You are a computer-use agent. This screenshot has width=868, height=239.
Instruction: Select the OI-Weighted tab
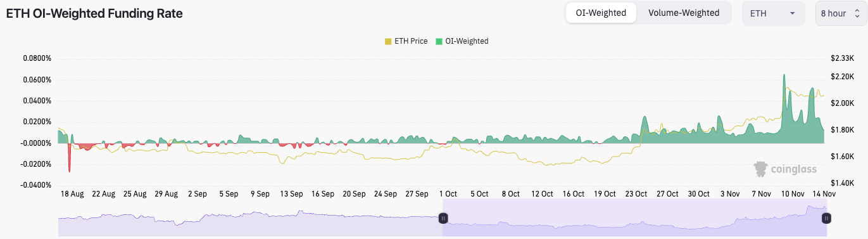[601, 13]
